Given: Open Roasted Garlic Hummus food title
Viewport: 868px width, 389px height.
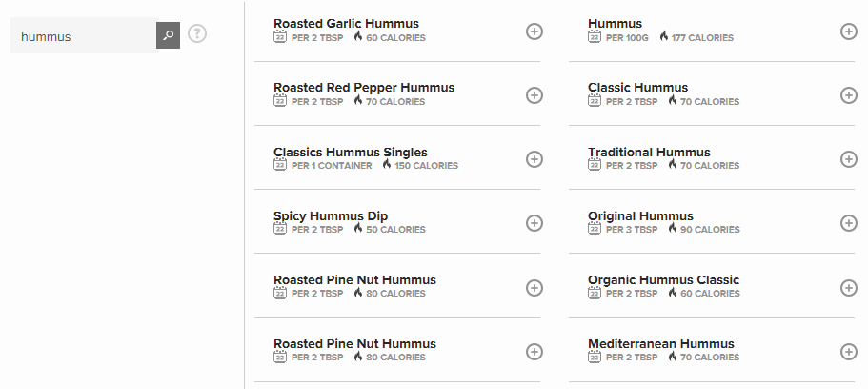Looking at the screenshot, I should 346,23.
